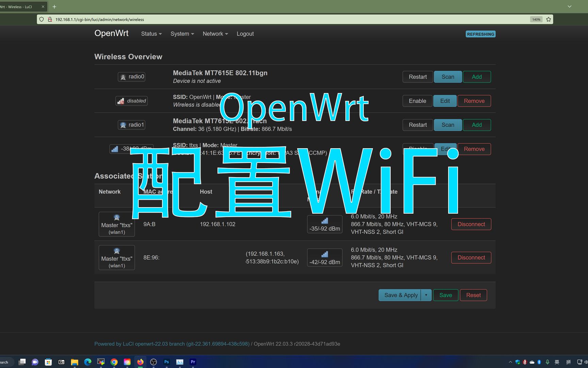Open the list all tabs chevron
588x368 pixels.
pyautogui.click(x=569, y=6)
